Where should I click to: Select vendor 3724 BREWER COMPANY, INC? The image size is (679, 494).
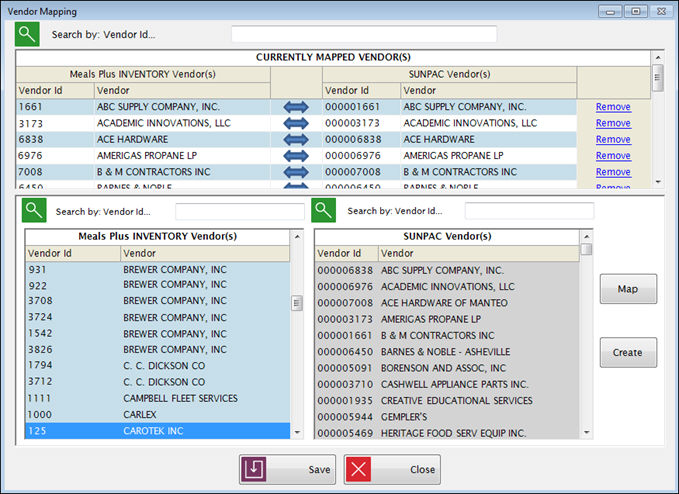click(x=158, y=317)
